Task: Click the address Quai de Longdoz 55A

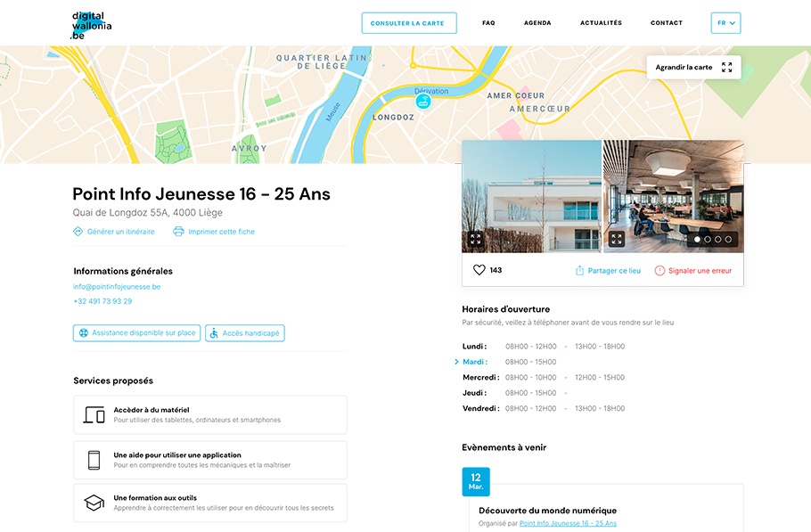Action: coord(147,212)
